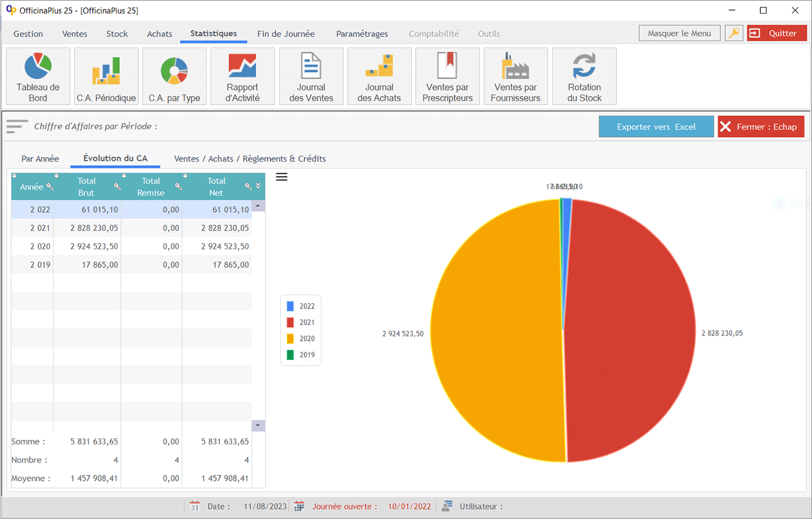Screen dimensions: 812x519
Task: Open the Journal des Ventes
Action: (311, 76)
